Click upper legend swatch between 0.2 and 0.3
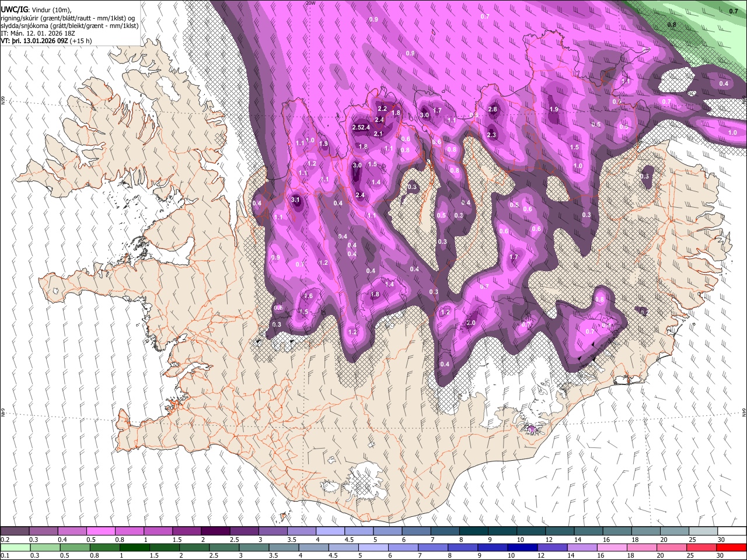 15,531
